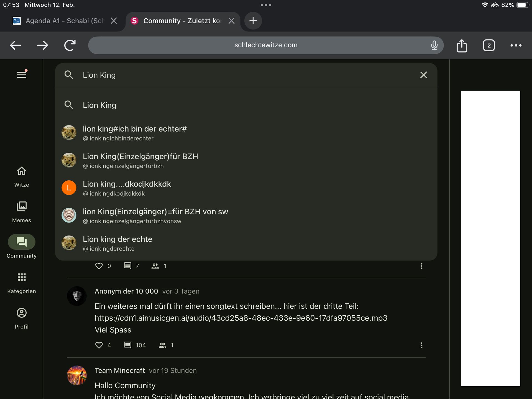Tap the microphone icon in address bar

[x=434, y=45]
